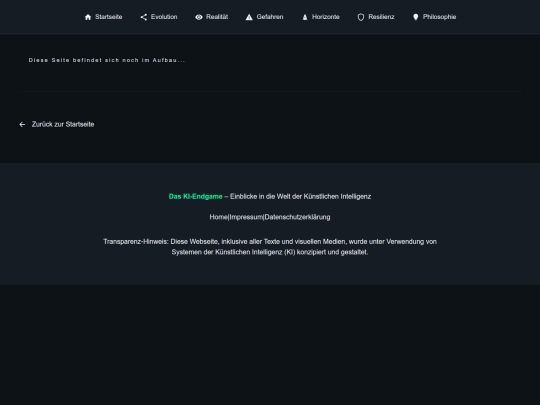The width and height of the screenshot is (540, 405).
Task: Navigate to Horizonte
Action: [x=321, y=17]
